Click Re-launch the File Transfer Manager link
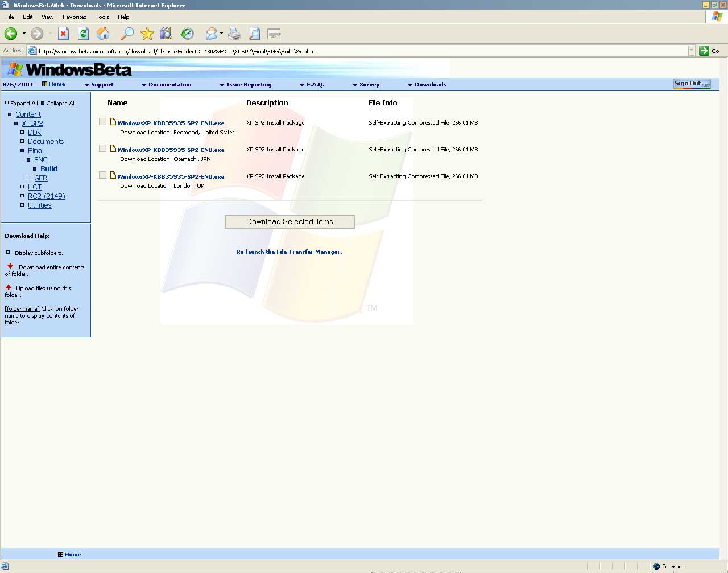Image resolution: width=728 pixels, height=573 pixels. [x=289, y=252]
